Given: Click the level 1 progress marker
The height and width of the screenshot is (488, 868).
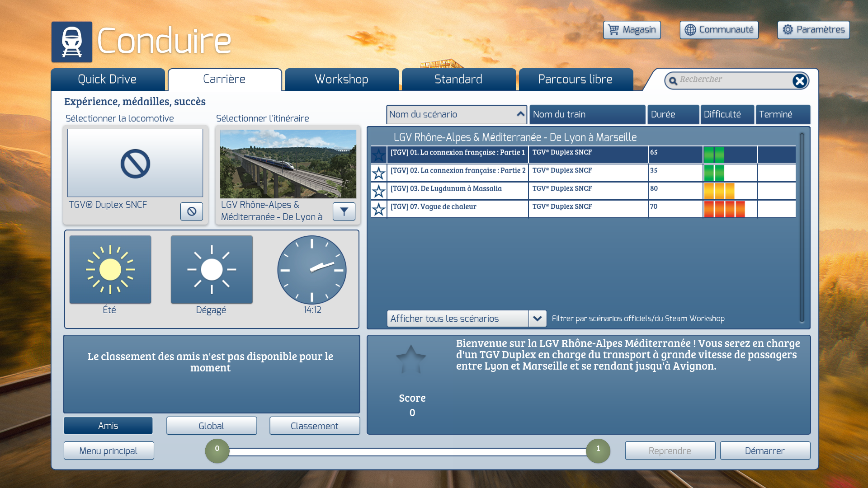Looking at the screenshot, I should coord(598,450).
